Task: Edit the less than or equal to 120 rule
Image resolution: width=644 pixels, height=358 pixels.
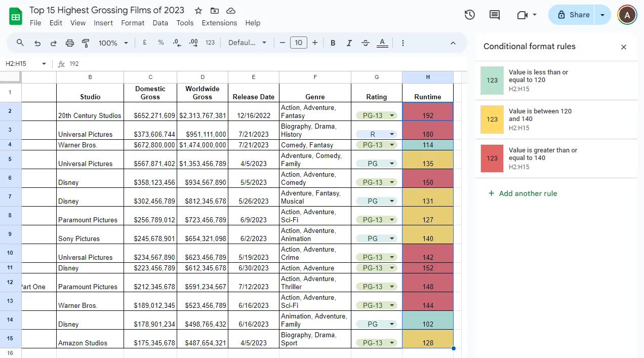Action: click(x=556, y=81)
